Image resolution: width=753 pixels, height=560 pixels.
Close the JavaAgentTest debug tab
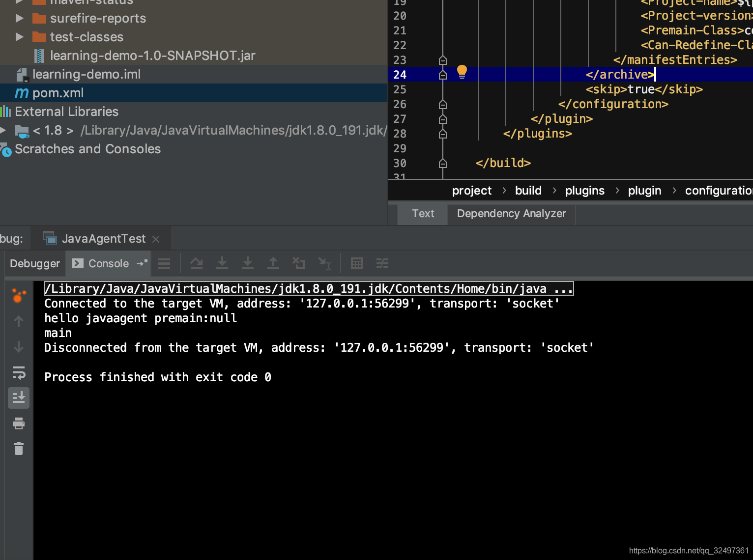156,239
